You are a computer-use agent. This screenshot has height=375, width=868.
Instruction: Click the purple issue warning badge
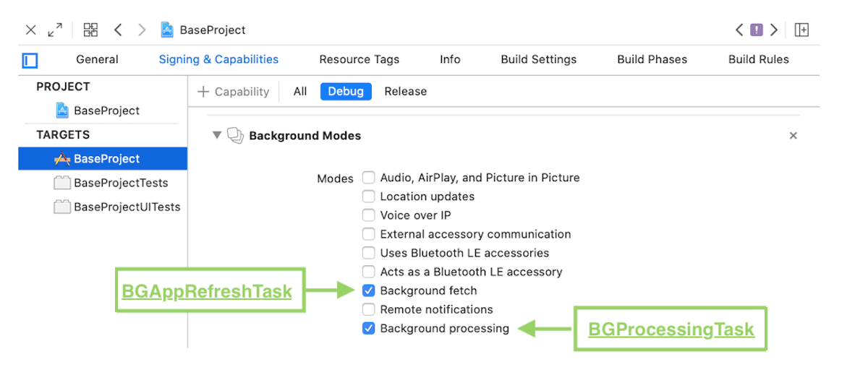757,30
